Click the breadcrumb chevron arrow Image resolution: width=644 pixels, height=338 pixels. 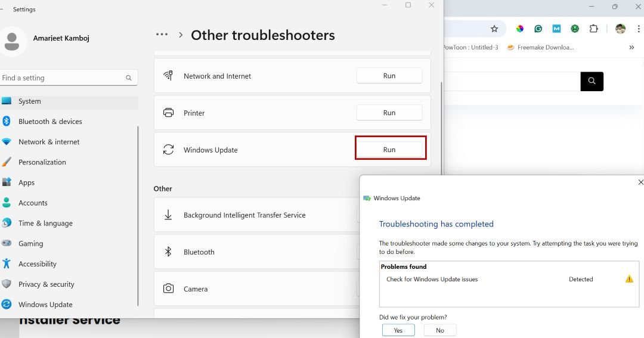pos(181,35)
